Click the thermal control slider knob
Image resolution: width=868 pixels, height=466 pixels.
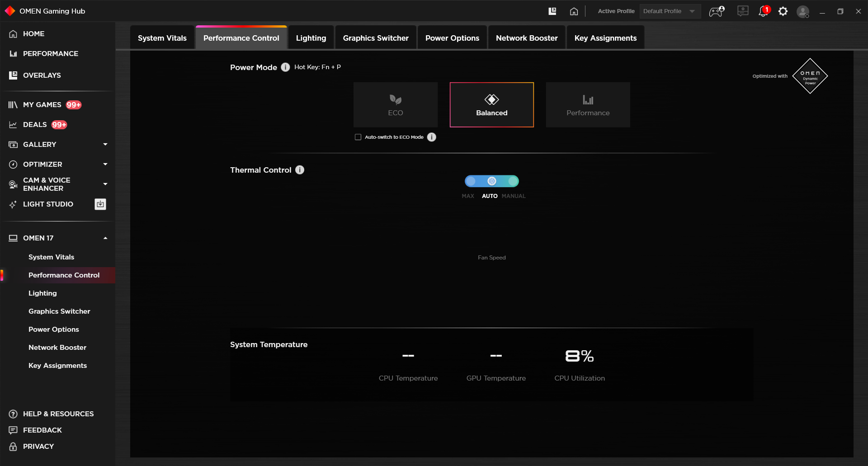coord(492,181)
